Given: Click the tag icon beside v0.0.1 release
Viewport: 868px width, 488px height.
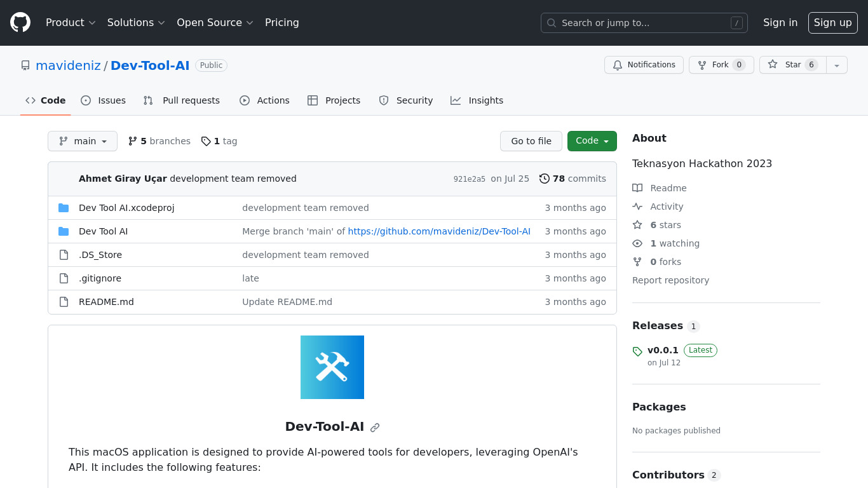Looking at the screenshot, I should [x=637, y=351].
